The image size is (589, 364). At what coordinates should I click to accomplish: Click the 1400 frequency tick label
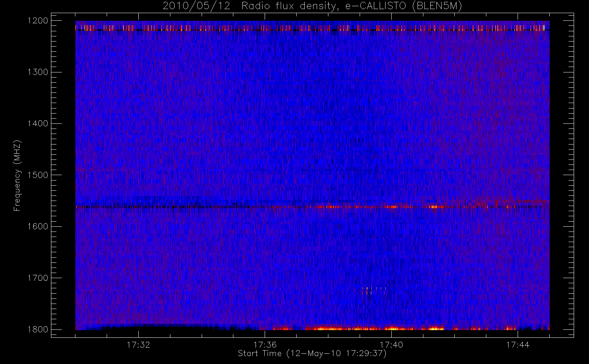pos(38,124)
